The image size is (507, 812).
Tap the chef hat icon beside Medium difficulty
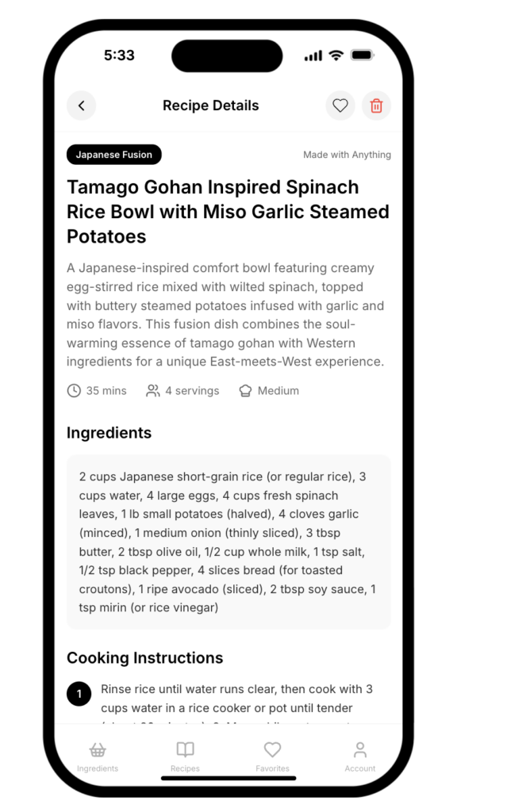click(x=244, y=390)
